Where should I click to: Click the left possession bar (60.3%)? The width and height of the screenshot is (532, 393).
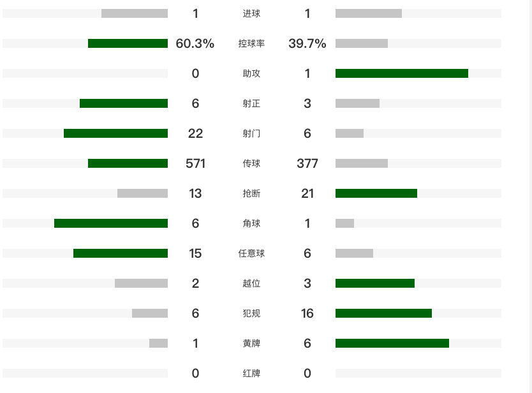(128, 43)
